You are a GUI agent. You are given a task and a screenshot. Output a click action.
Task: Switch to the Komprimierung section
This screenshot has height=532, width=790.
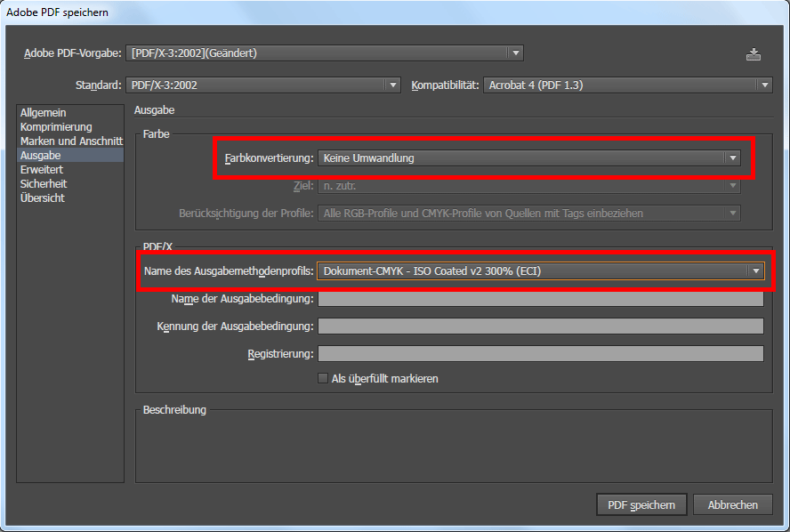click(x=56, y=127)
